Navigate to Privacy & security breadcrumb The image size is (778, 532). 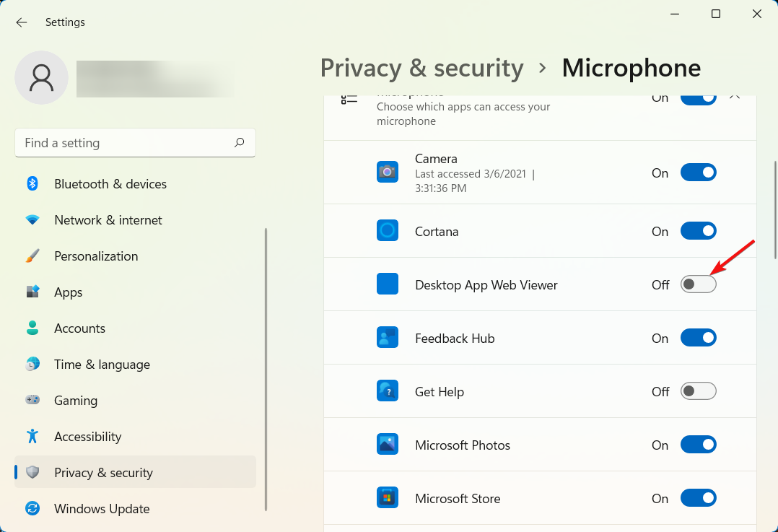[421, 68]
